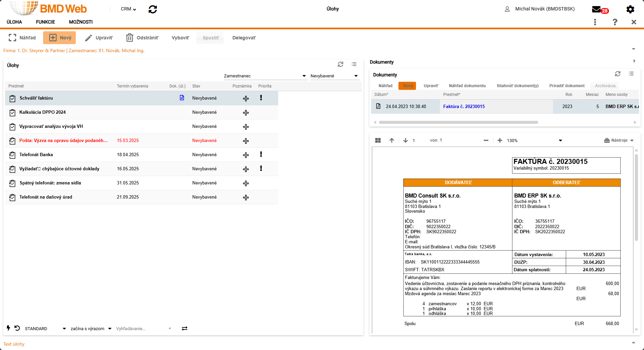Screen dimensions: 644x350
Task: Open the FUNKCIE menu
Action: coord(45,22)
